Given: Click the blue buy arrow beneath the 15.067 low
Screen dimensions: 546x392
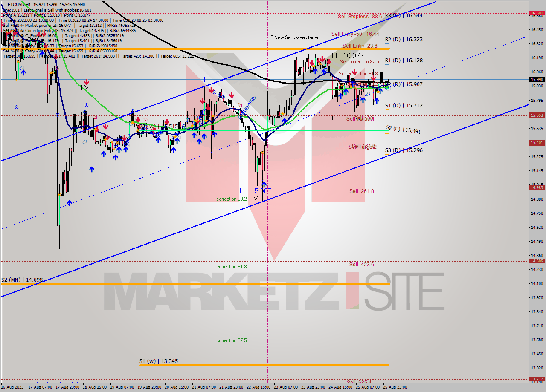Looking at the screenshot, I should pyautogui.click(x=264, y=184).
